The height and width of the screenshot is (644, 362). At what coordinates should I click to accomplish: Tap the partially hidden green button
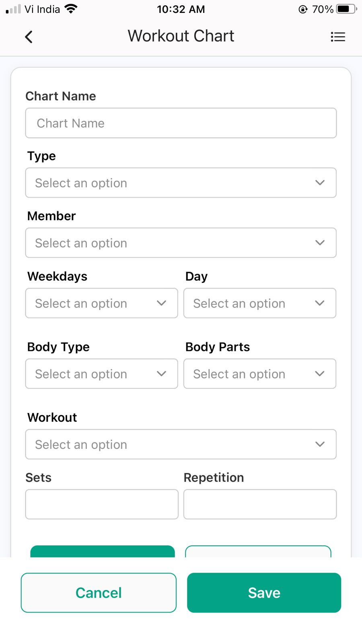click(103, 552)
